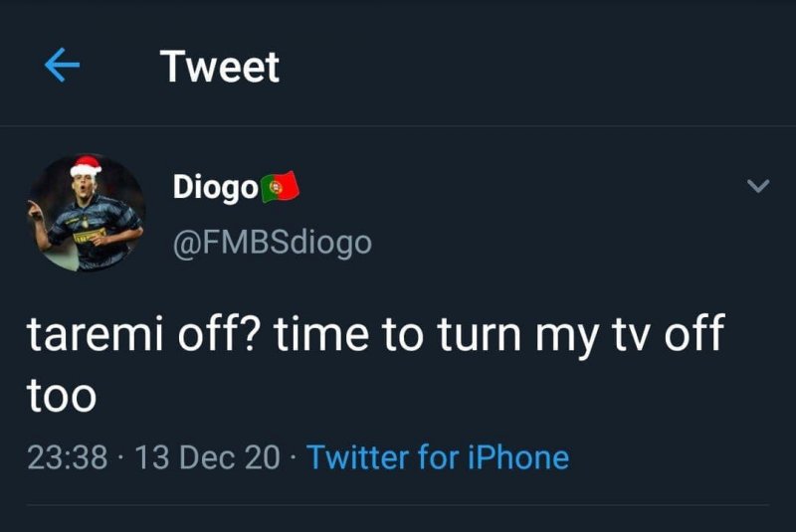Tap the final off on the first line

coord(689,336)
